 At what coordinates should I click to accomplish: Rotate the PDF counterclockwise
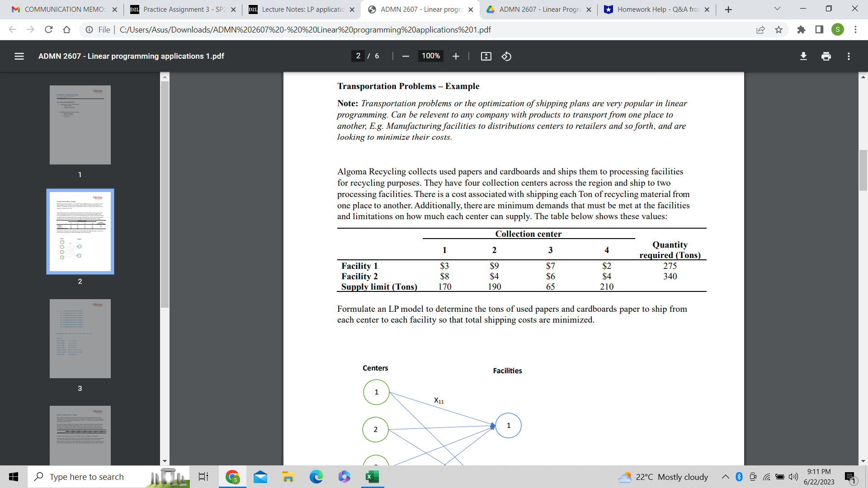[x=506, y=56]
